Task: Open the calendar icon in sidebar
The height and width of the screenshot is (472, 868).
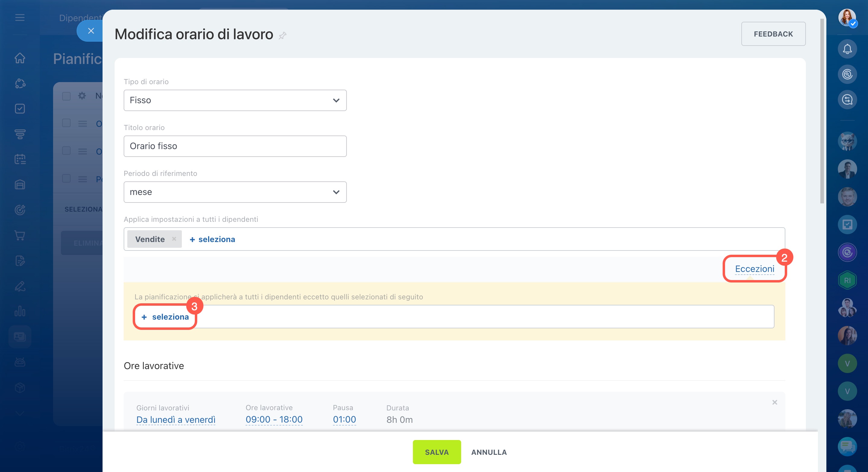Action: coord(20,159)
